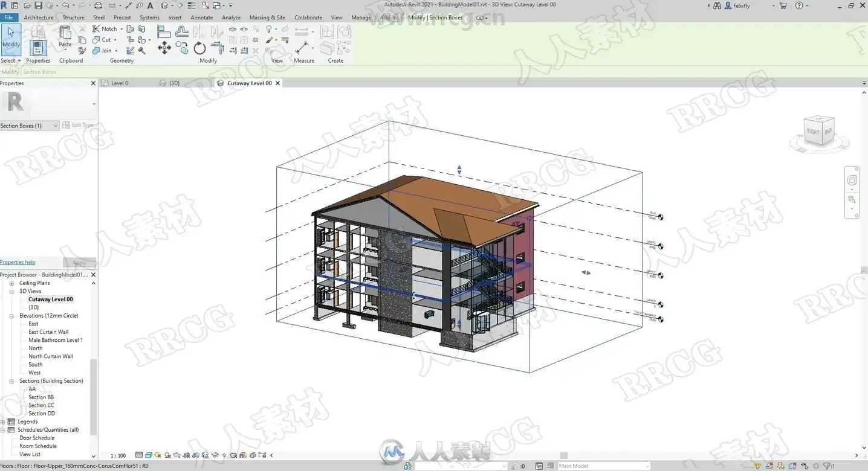This screenshot has height=471, width=868.
Task: Open the Massing & Site ribbon tab
Action: tap(267, 18)
